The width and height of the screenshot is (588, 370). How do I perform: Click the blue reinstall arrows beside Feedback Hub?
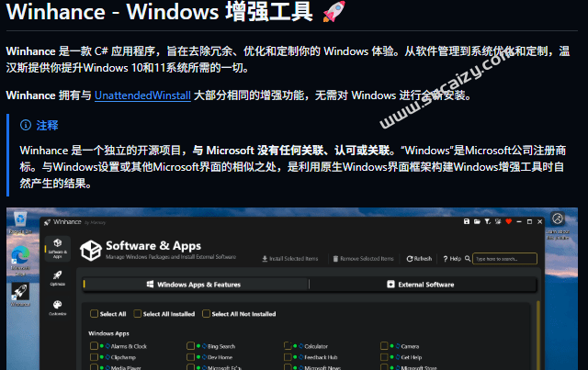(x=301, y=357)
